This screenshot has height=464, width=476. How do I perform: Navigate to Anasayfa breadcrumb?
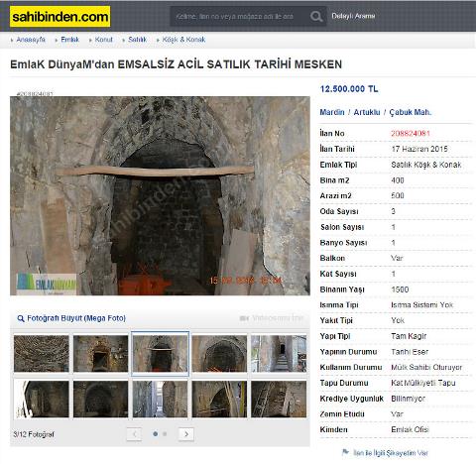point(31,40)
